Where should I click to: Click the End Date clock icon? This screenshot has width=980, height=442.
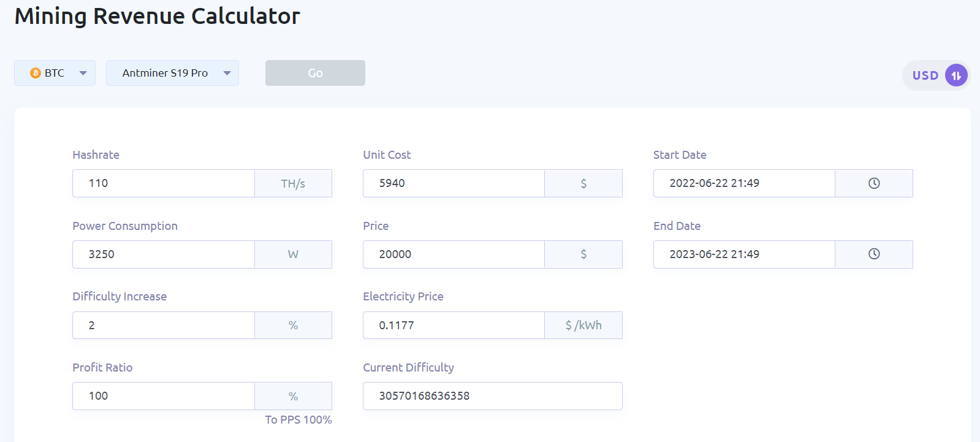click(x=874, y=254)
